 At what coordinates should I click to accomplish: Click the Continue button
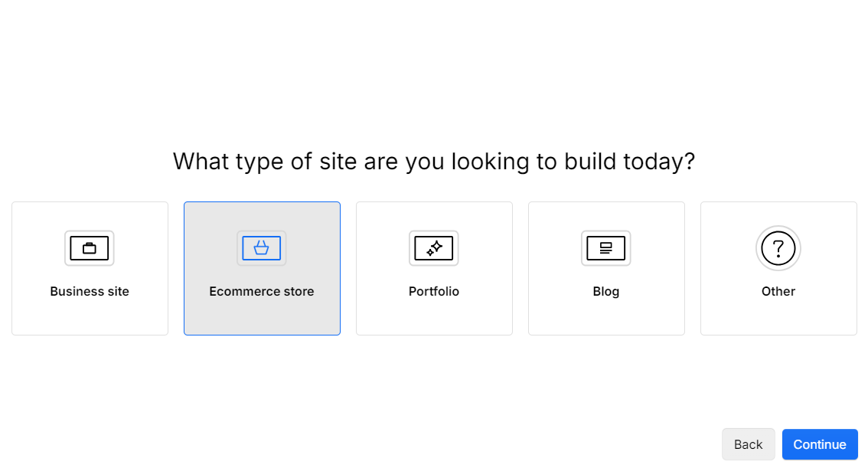click(820, 444)
